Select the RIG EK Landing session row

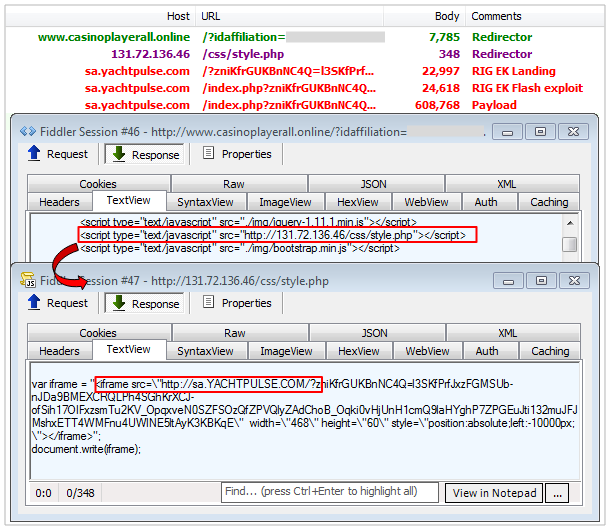point(300,71)
